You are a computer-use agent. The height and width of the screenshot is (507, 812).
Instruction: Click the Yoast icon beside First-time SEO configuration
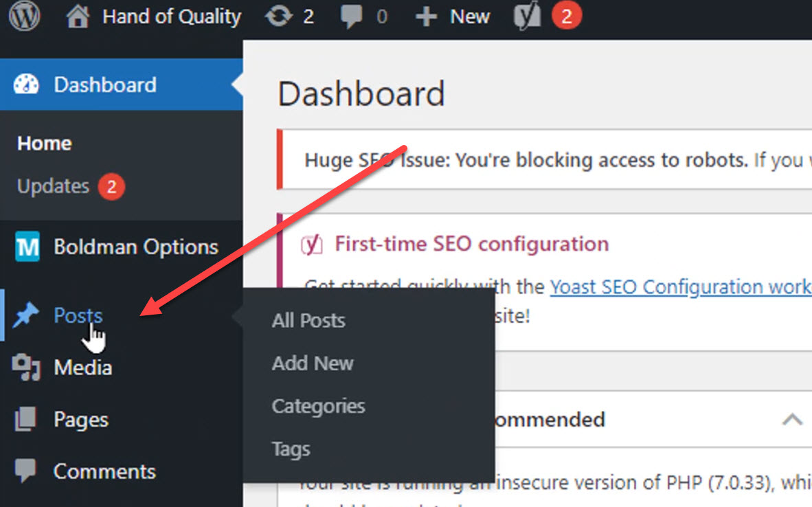tap(312, 245)
